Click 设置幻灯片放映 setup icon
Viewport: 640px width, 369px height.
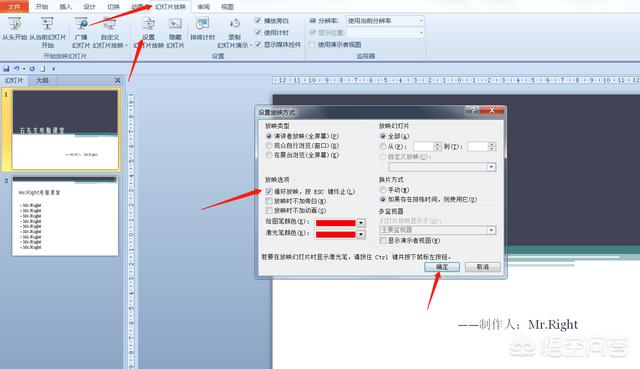[148, 24]
